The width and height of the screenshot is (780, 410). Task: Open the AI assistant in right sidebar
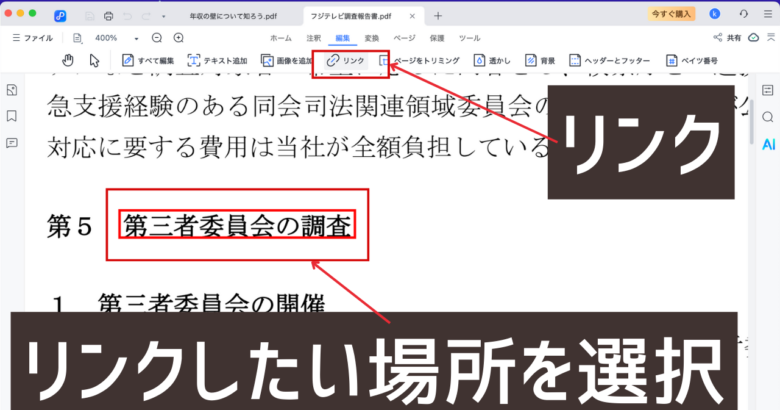[x=769, y=144]
